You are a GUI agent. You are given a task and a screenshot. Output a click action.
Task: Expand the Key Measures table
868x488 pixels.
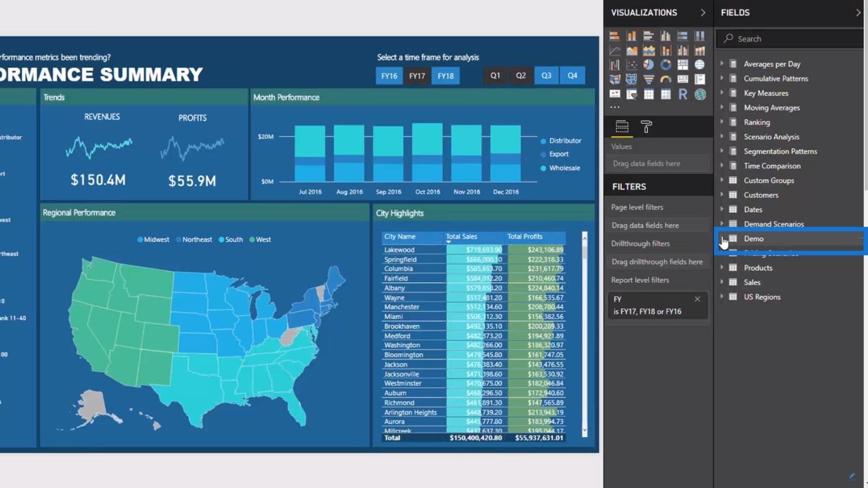pyautogui.click(x=722, y=92)
